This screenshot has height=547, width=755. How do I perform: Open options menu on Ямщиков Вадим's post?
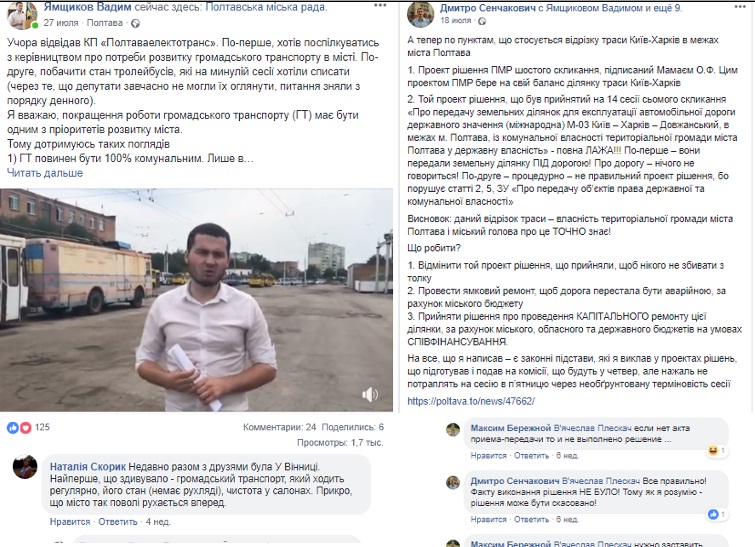coord(379,5)
